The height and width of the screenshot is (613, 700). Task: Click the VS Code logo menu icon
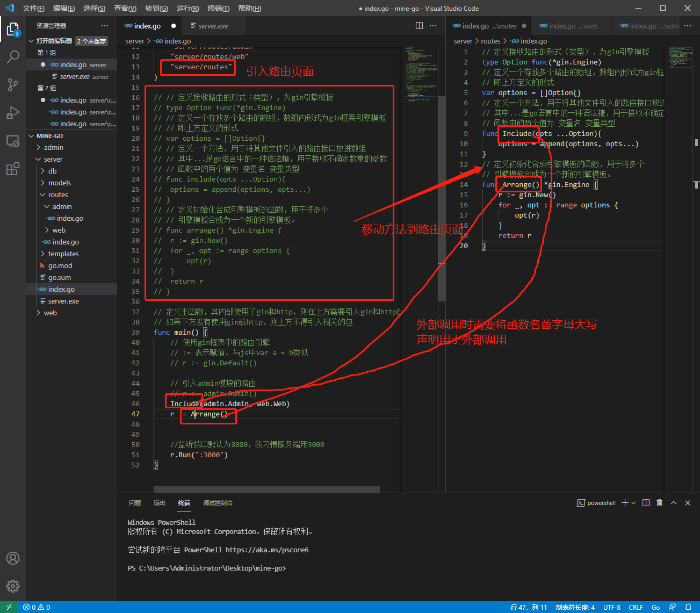click(9, 8)
